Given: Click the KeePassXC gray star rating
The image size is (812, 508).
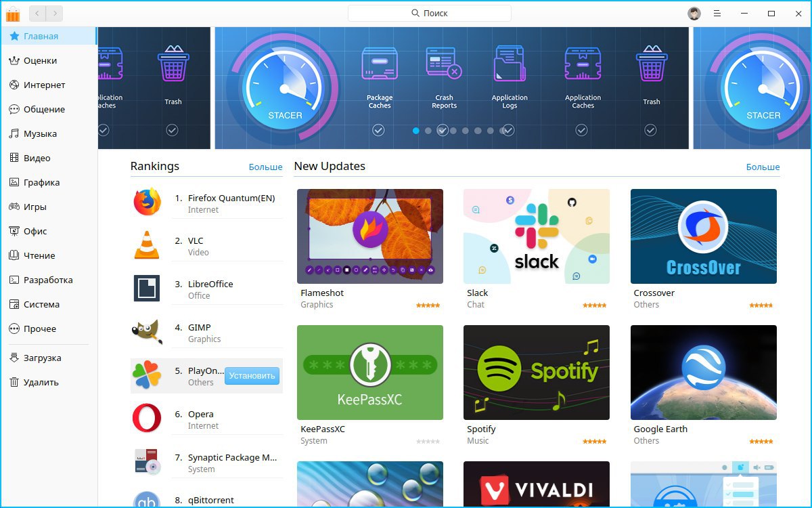Looking at the screenshot, I should pos(428,442).
